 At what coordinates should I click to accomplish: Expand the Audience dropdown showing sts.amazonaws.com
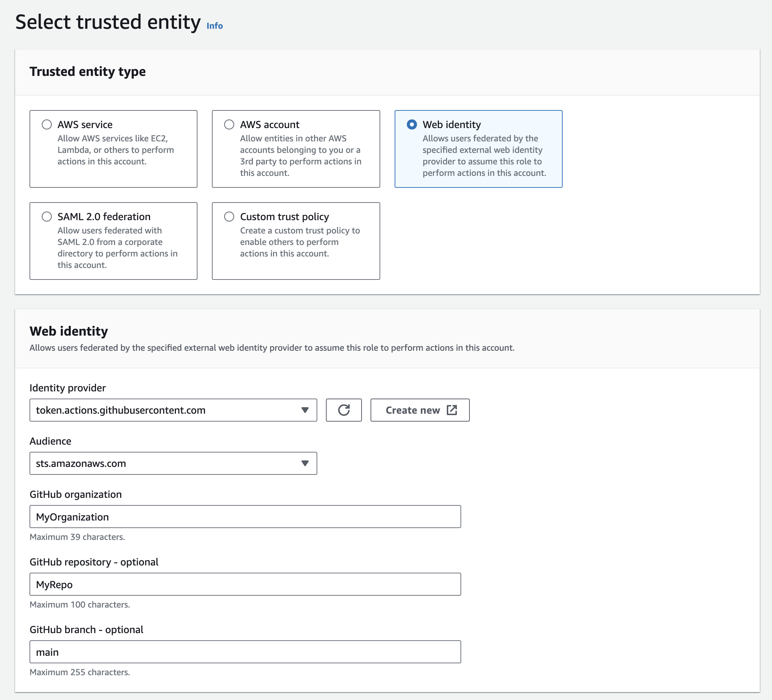(173, 463)
